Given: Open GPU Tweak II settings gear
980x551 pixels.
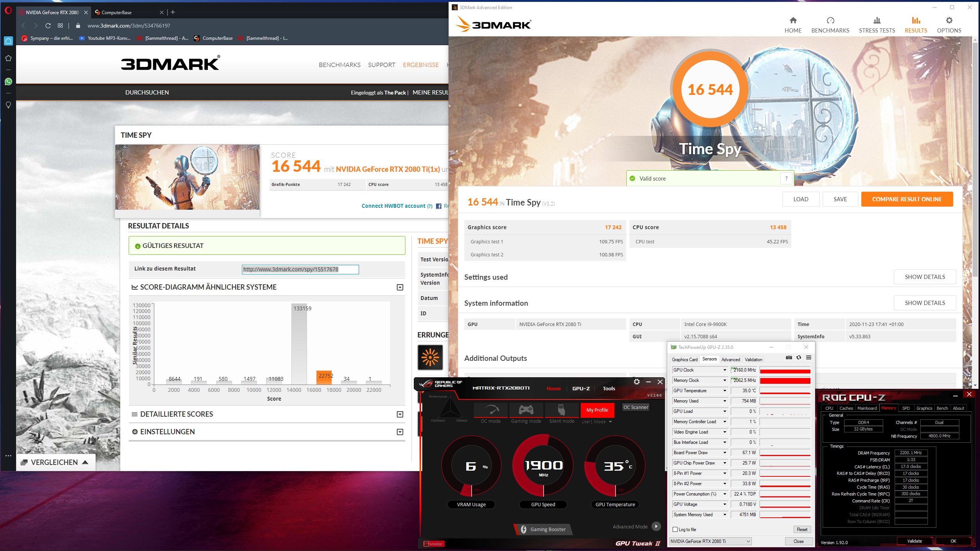Looking at the screenshot, I should (x=637, y=382).
